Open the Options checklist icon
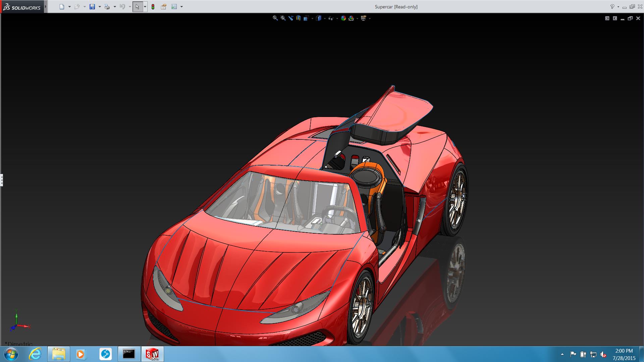644x362 pixels. click(x=174, y=7)
